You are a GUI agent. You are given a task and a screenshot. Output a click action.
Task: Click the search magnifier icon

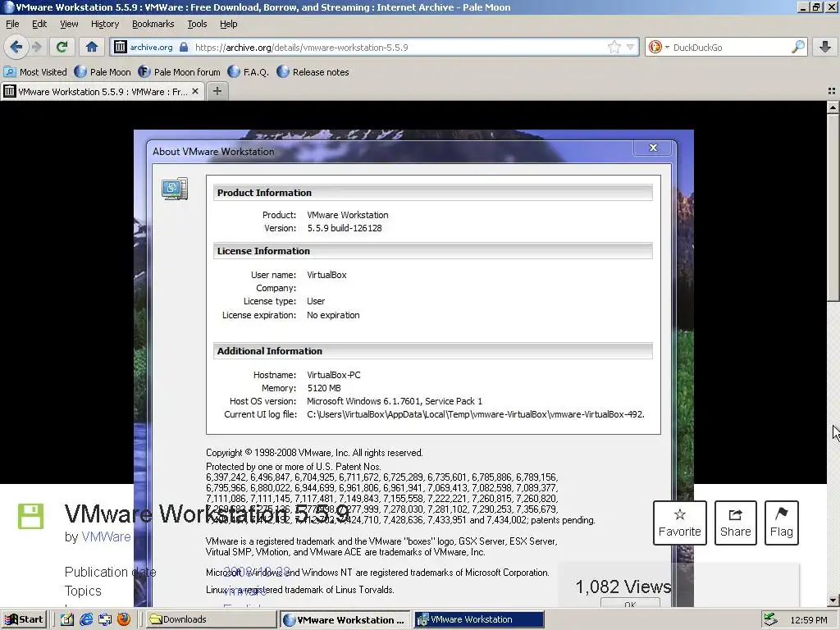tap(797, 47)
